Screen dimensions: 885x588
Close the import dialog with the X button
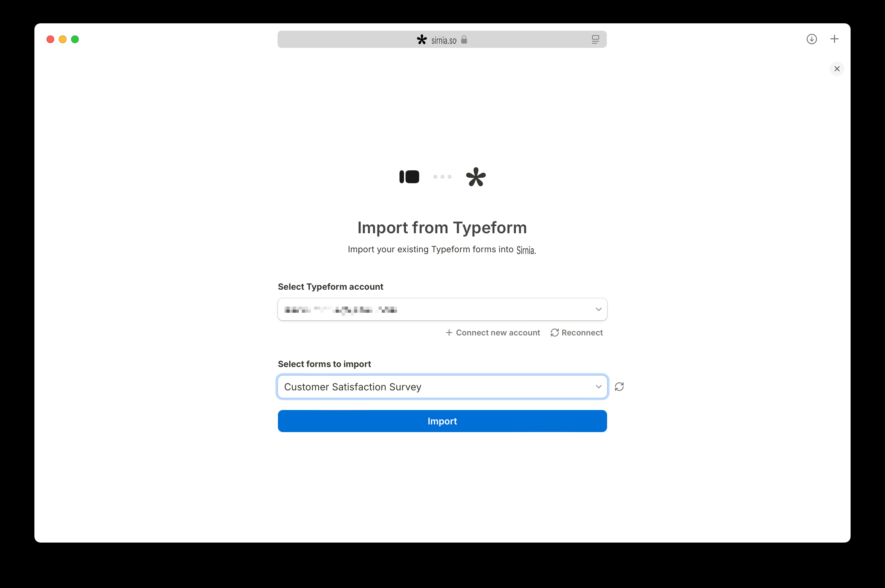(837, 69)
